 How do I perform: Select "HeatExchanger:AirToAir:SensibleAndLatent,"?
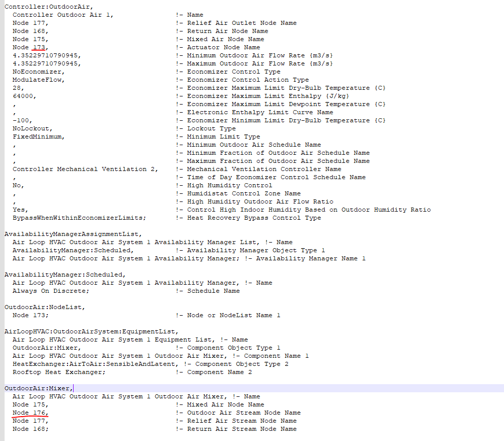(x=95, y=364)
